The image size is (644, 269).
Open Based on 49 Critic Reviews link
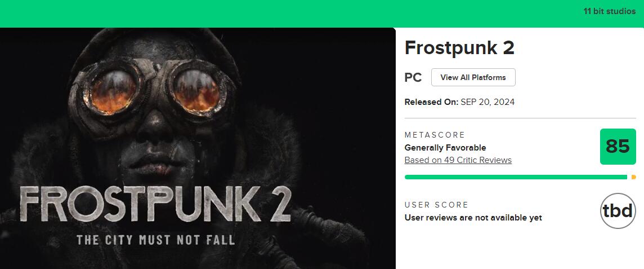(458, 160)
